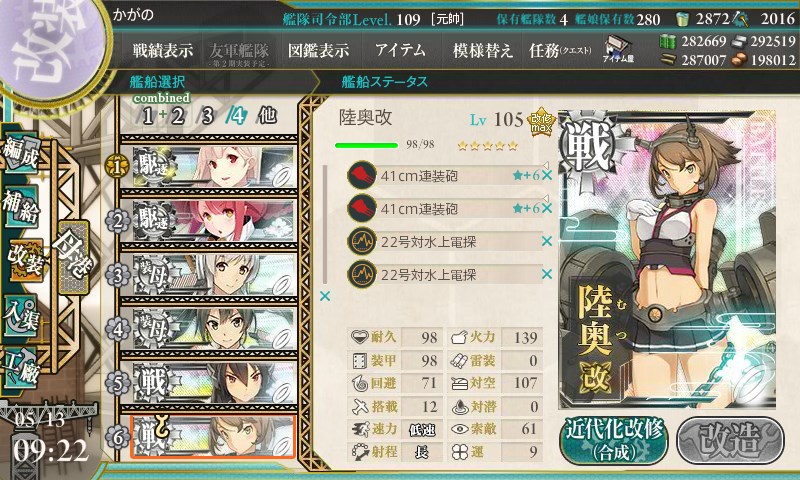Open the 補給 resupply side icon
This screenshot has height=480, width=800.
point(21,208)
